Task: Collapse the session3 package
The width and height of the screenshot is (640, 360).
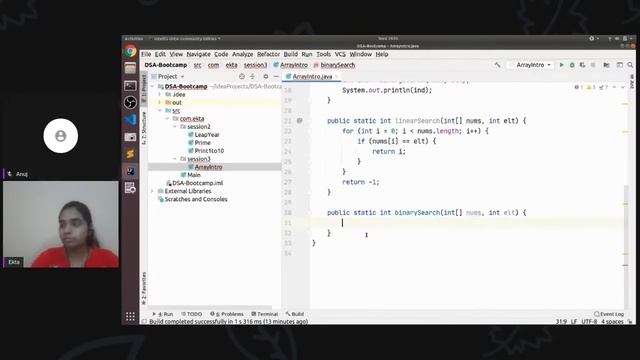Action: (175, 159)
